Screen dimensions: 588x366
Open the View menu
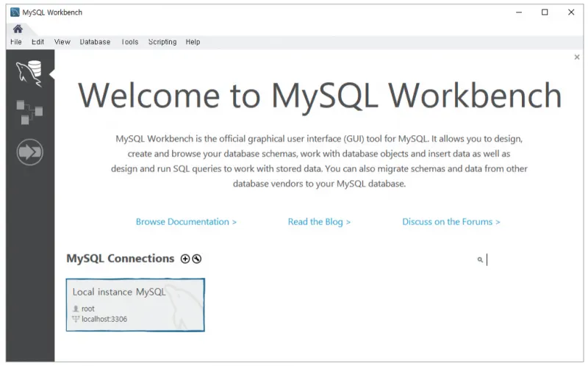tap(62, 42)
